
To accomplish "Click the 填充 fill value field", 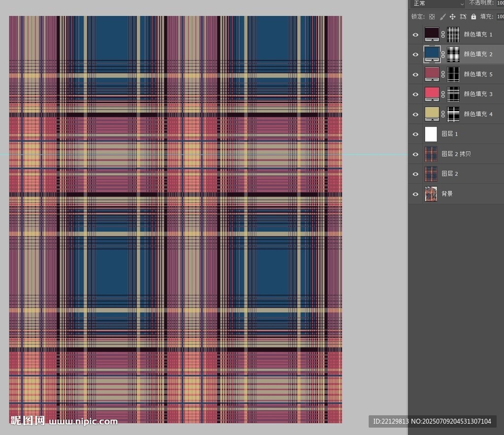I will [x=500, y=17].
